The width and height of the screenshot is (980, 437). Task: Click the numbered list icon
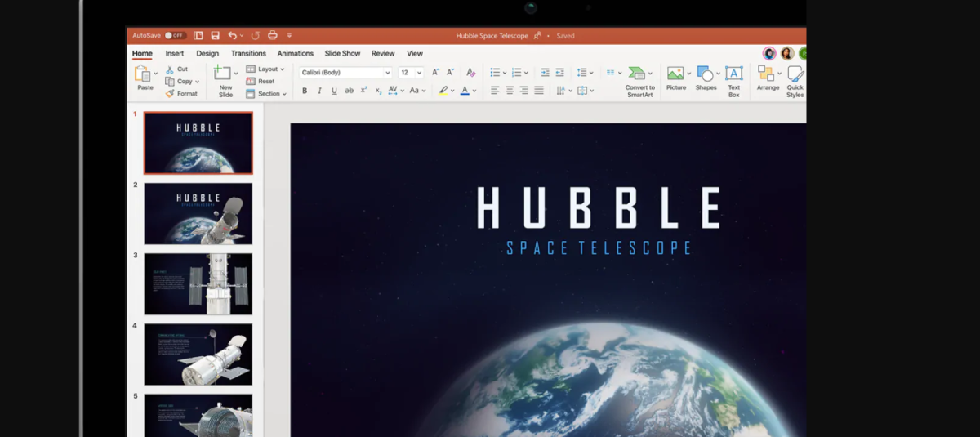click(x=516, y=73)
